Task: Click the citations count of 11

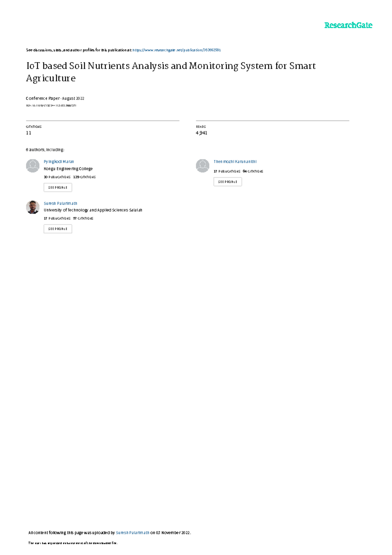Action: 29,133
